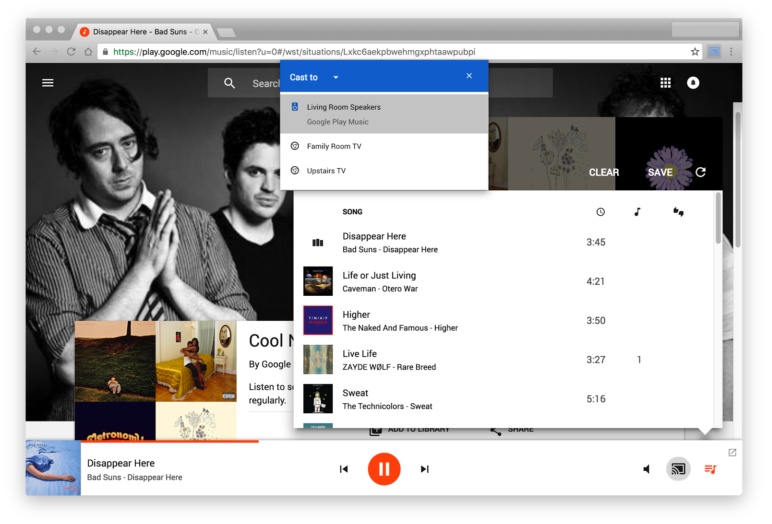Click the CLEAR queue button
Image resolution: width=772 pixels, height=524 pixels.
pyautogui.click(x=603, y=172)
